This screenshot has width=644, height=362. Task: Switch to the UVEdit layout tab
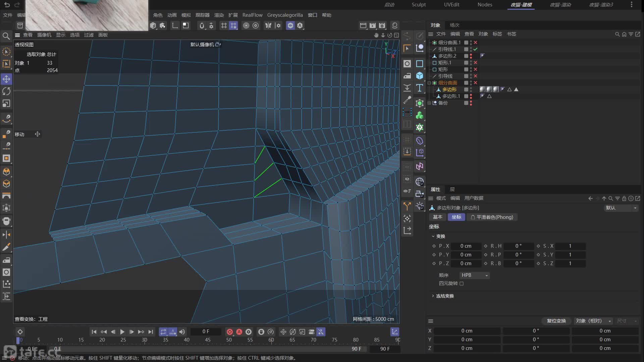[x=451, y=5]
